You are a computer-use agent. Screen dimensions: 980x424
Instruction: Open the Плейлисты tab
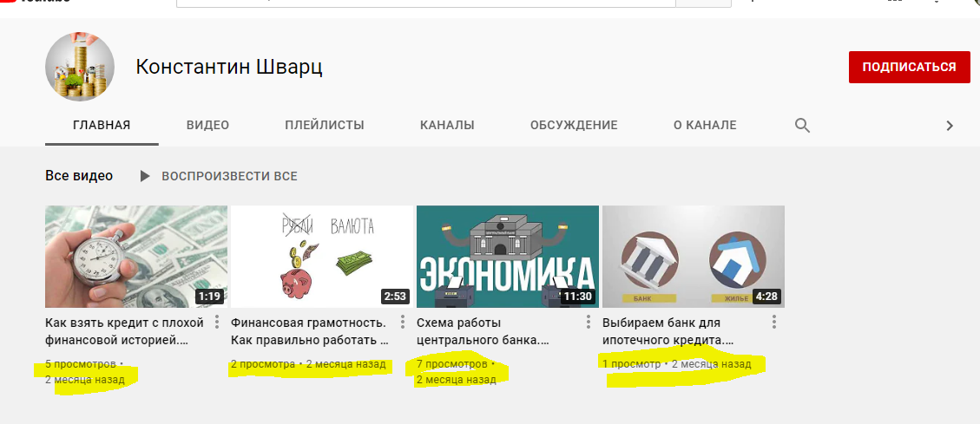click(325, 126)
